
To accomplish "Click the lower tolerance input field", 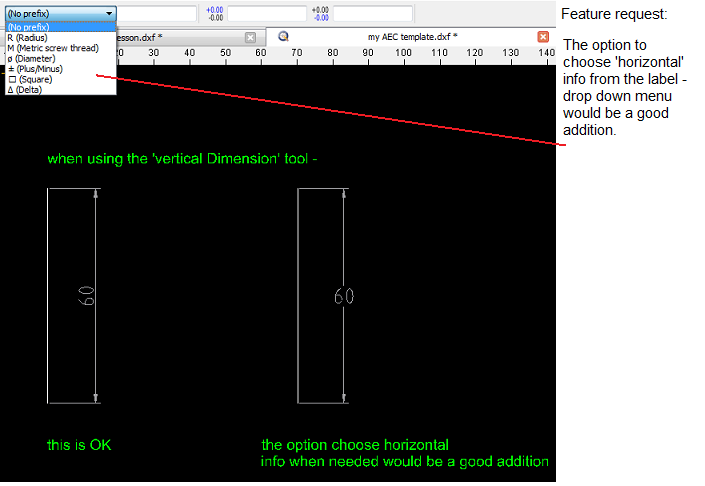I will tap(373, 13).
